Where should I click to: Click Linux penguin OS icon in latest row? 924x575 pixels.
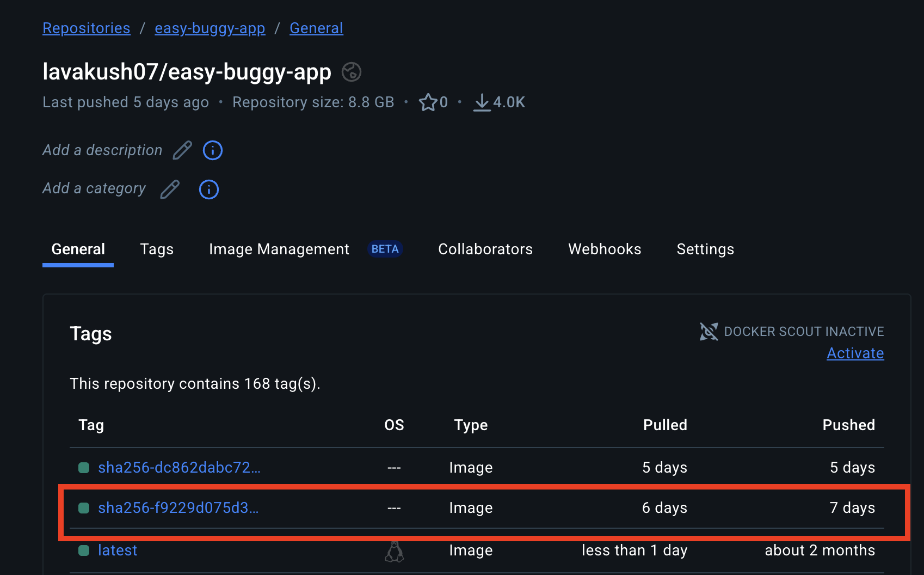[x=395, y=552]
